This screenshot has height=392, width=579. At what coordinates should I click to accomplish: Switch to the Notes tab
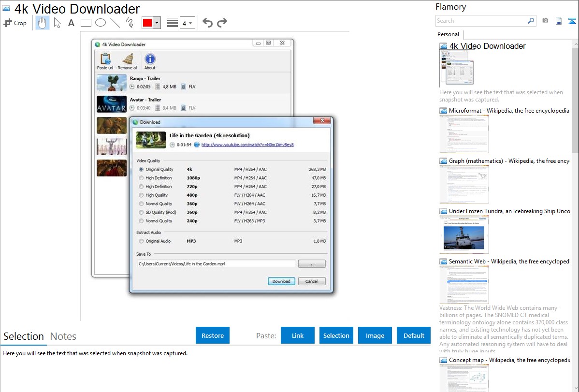(x=63, y=336)
